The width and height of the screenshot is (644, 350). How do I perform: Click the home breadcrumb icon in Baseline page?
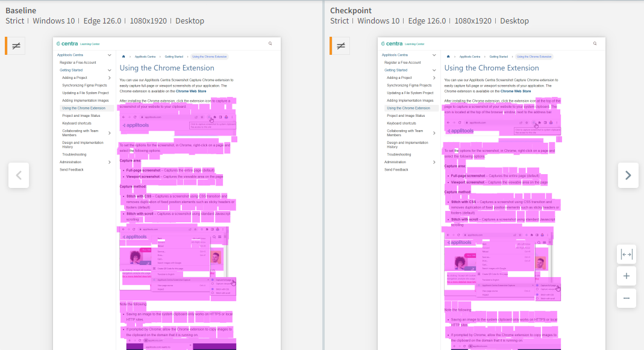[123, 57]
